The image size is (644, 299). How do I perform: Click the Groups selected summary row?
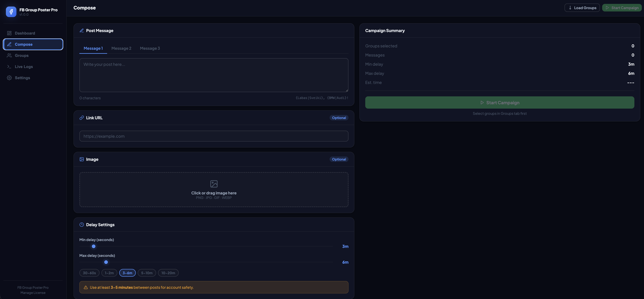500,46
